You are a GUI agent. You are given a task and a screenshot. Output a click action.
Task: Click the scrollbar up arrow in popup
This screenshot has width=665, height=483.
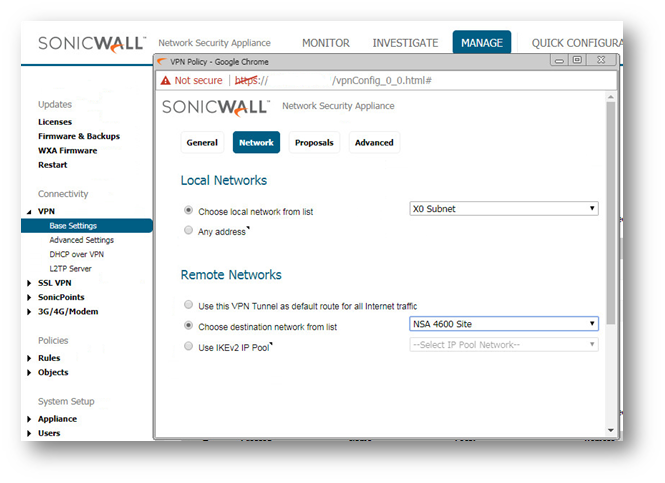[611, 97]
